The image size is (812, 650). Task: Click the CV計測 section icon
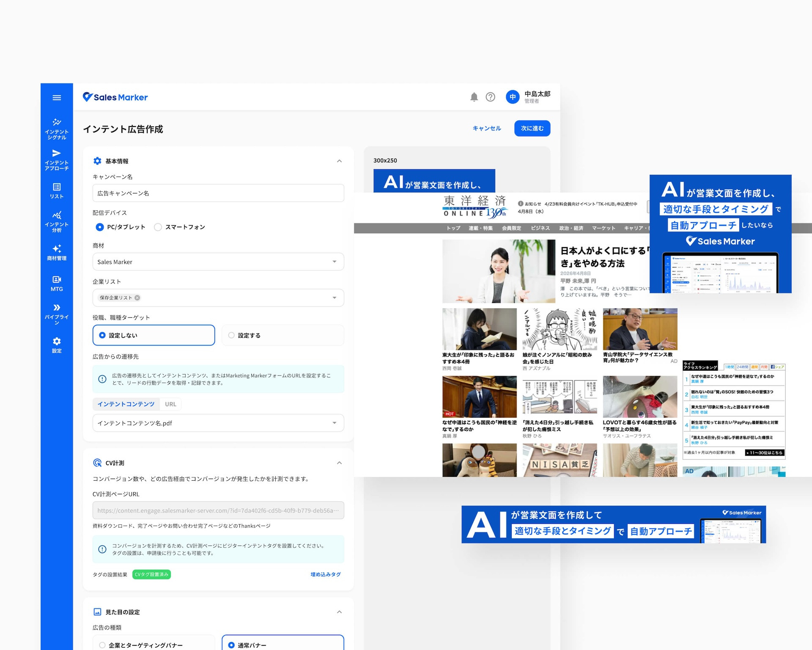click(x=97, y=463)
